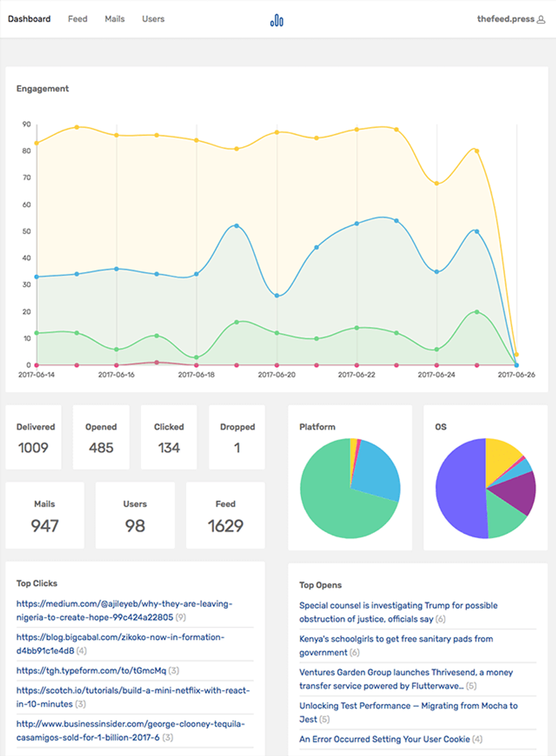Open the Mails navigation item
Viewport: 556px width, 756px height.
[115, 19]
